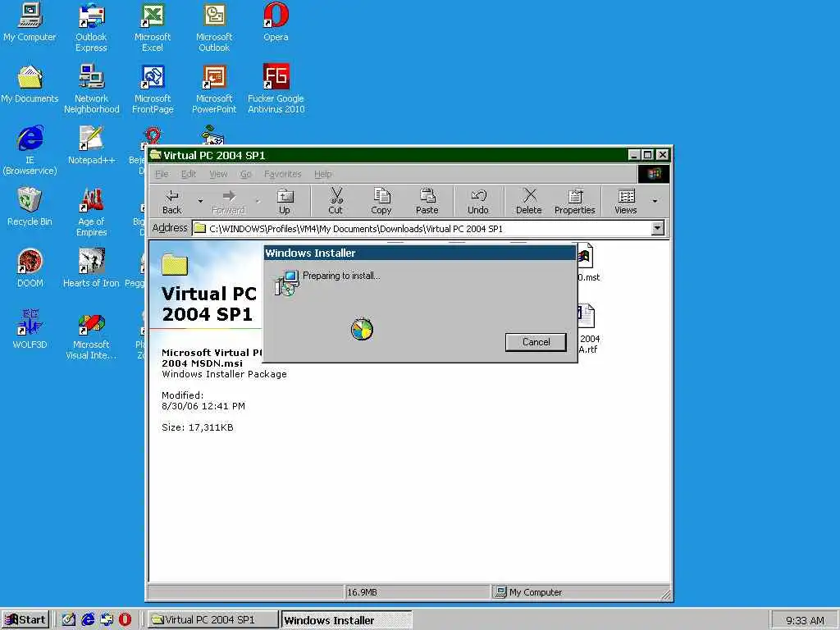Click the address path input field
The height and width of the screenshot is (630, 840).
tap(422, 229)
